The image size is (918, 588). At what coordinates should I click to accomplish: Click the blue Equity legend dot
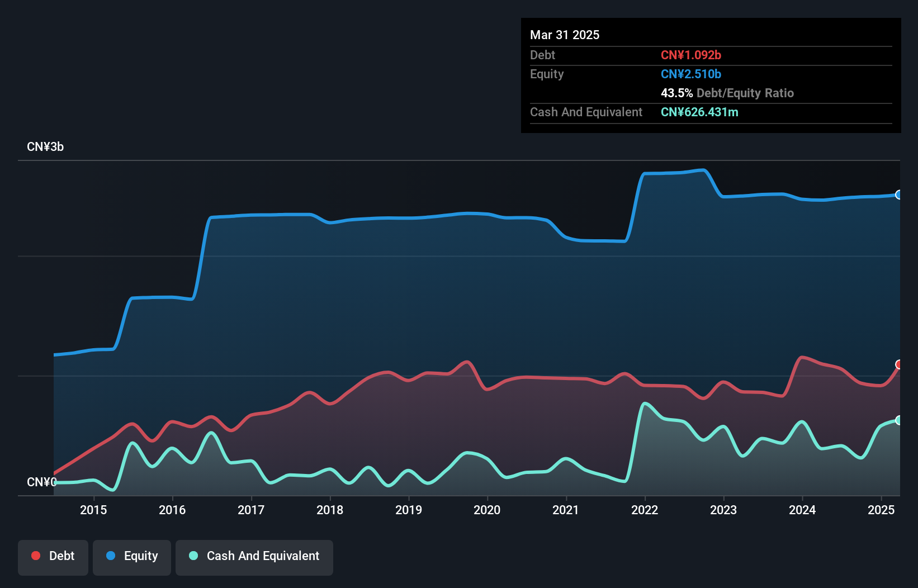point(111,556)
